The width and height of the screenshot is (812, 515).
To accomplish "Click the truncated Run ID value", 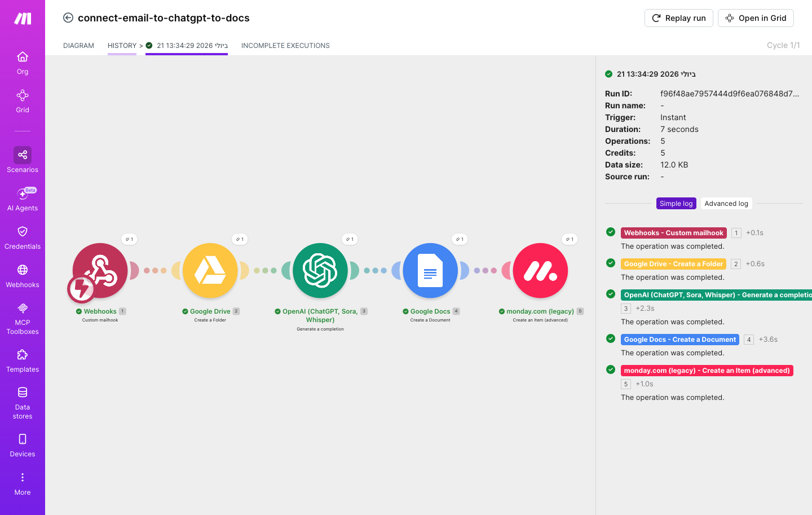I will (x=730, y=94).
